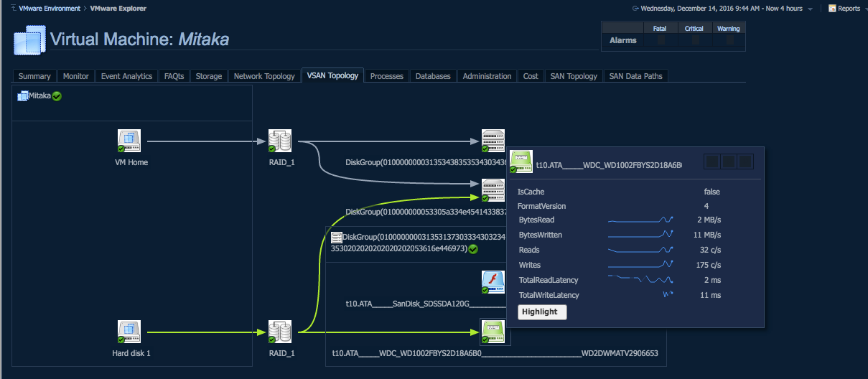Go to the FAQts tab

click(174, 76)
